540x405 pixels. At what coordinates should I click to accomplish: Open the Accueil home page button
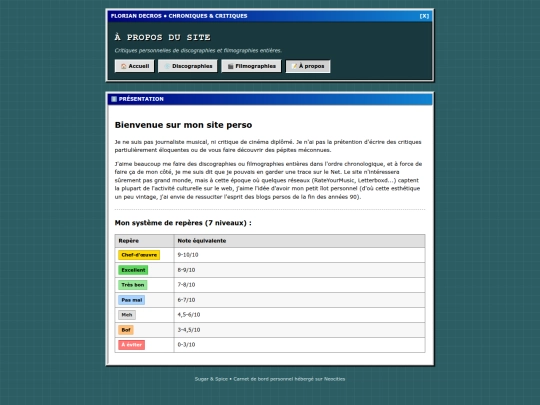[x=134, y=66]
